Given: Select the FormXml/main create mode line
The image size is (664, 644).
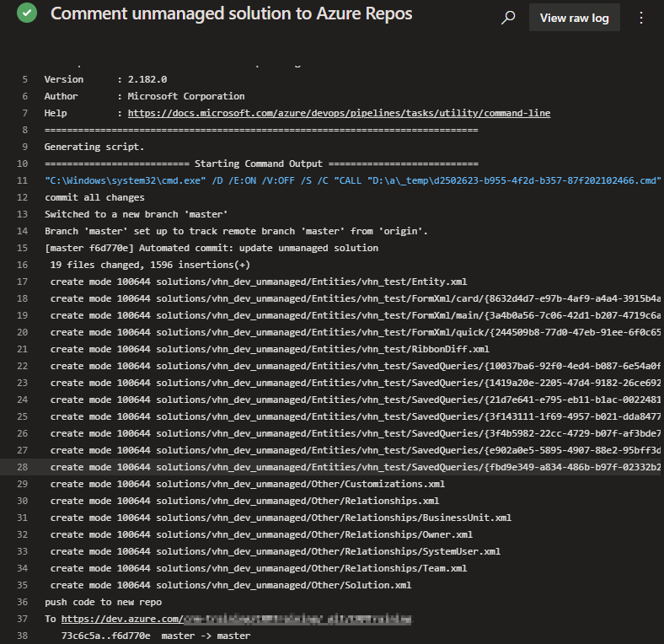Looking at the screenshot, I should coord(355,315).
